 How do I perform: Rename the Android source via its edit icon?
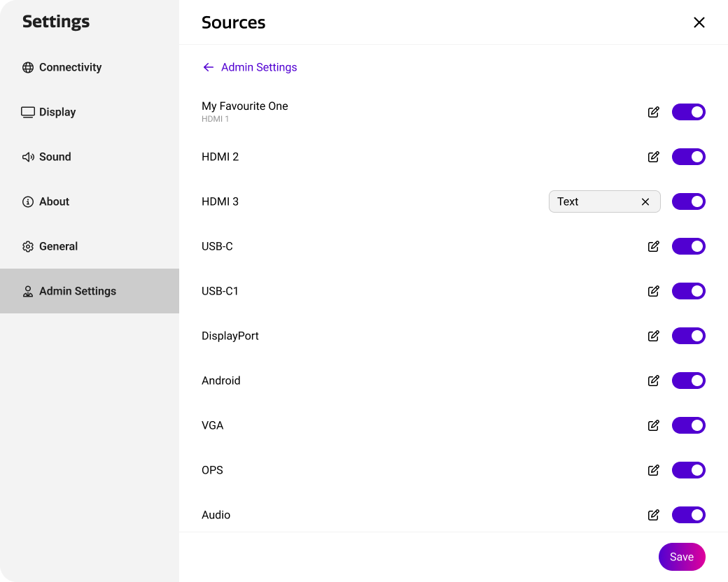[x=653, y=381]
